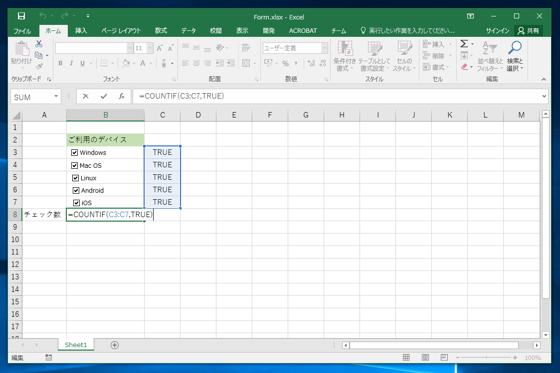Click the Increase Decimal icon
This screenshot has height=373, width=560.
[311, 63]
